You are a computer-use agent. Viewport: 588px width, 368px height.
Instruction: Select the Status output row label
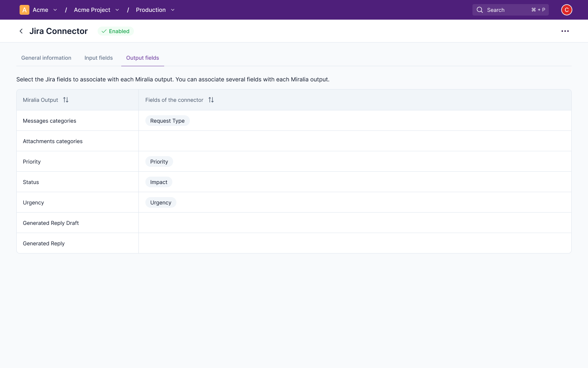tap(31, 182)
